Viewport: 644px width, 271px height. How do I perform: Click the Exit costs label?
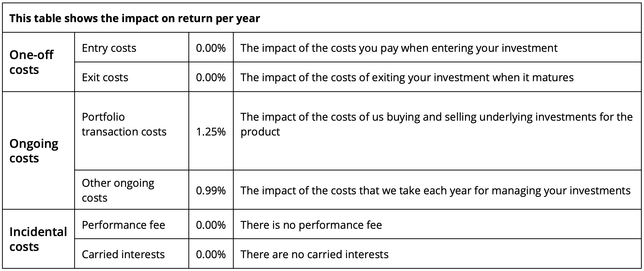(x=105, y=77)
